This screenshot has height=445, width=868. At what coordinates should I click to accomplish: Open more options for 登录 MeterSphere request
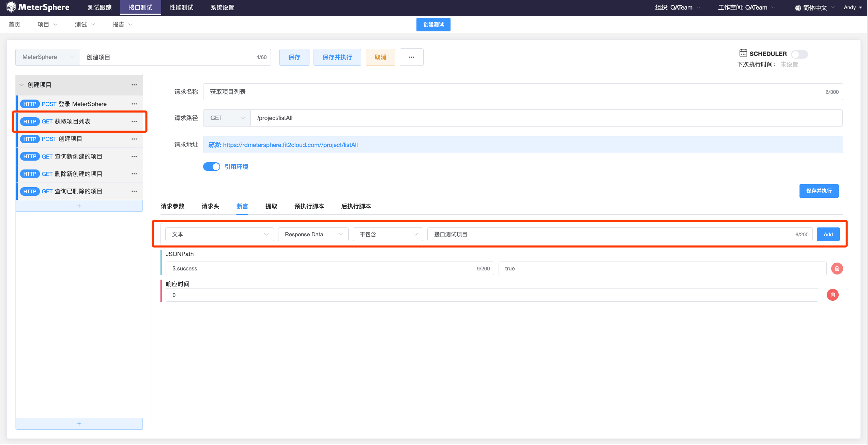[x=134, y=104]
